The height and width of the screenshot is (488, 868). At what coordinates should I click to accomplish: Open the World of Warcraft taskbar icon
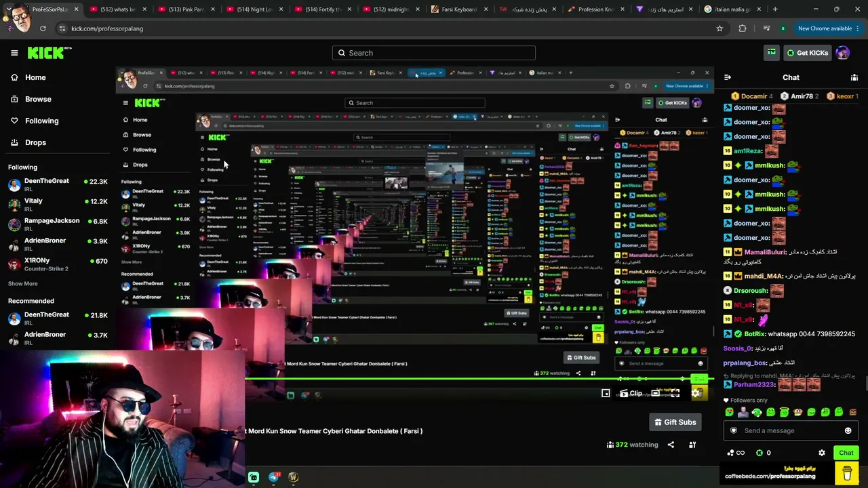coord(293,477)
